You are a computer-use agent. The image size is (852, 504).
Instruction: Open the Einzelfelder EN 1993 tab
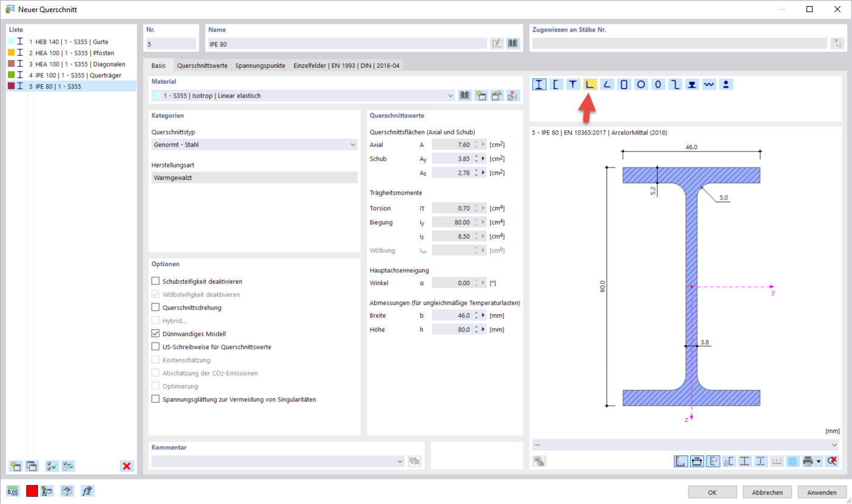(x=346, y=66)
